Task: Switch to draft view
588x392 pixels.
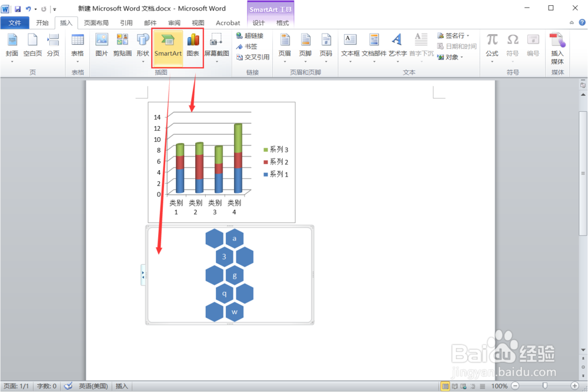Action: [x=482, y=386]
